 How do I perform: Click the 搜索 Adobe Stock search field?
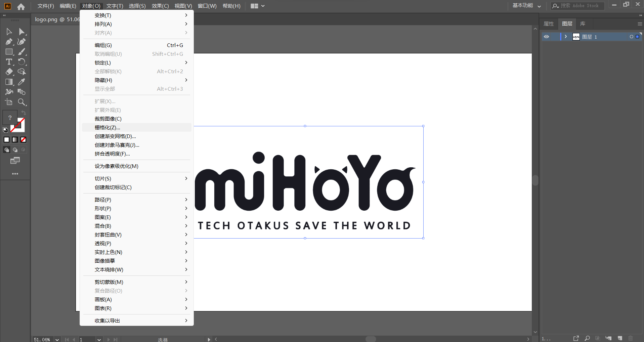click(x=577, y=6)
